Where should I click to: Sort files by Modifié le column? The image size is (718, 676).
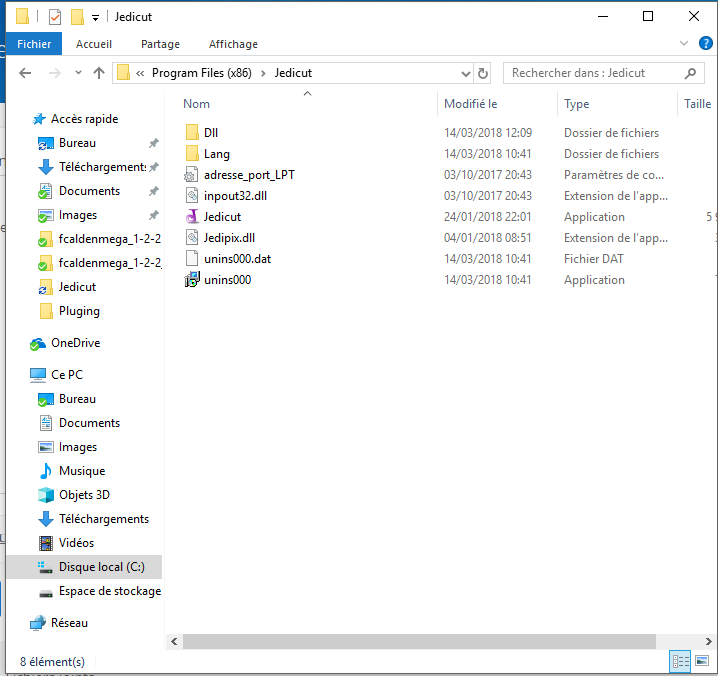tap(470, 104)
